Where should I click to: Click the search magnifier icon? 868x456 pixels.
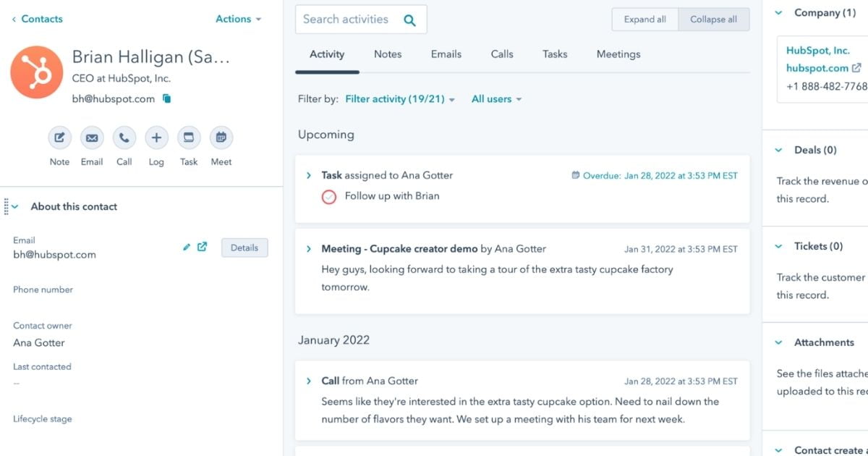409,20
